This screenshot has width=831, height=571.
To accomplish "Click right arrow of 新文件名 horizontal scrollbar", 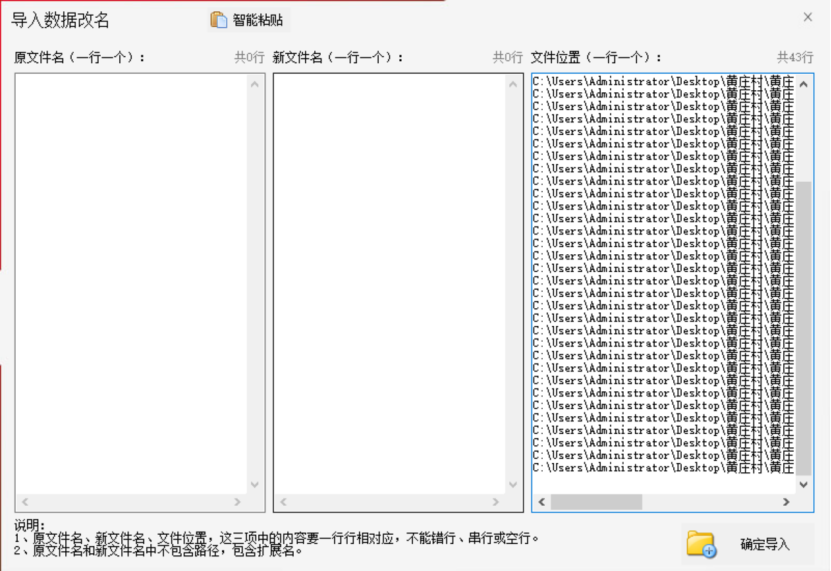I will coord(496,502).
